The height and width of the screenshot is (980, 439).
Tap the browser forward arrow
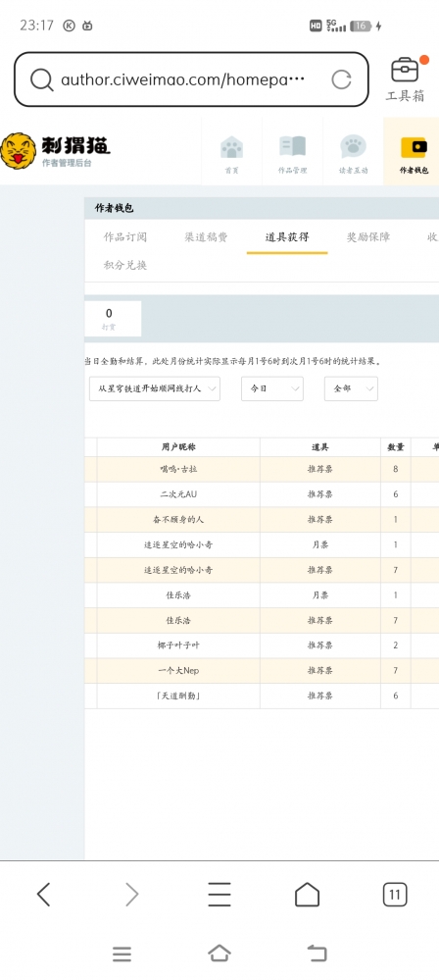point(131,895)
